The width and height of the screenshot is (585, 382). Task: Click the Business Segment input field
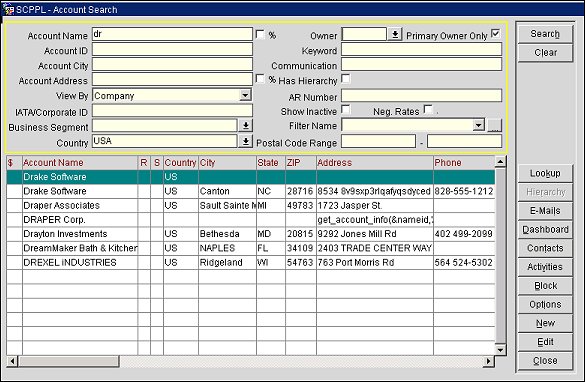165,126
